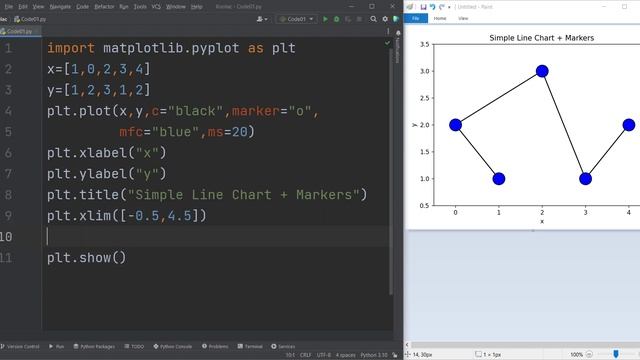Click the chart title in the Paint canvas
The image size is (640, 360).
(x=542, y=38)
